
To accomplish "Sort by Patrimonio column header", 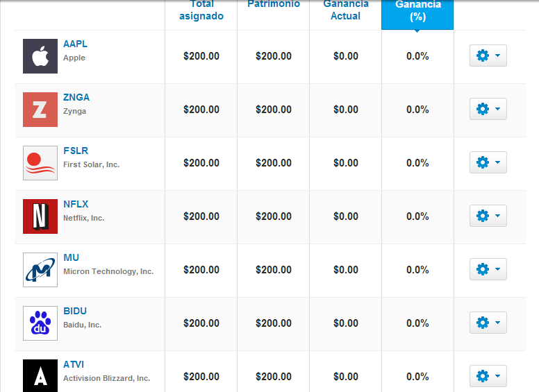I will 274,4.
